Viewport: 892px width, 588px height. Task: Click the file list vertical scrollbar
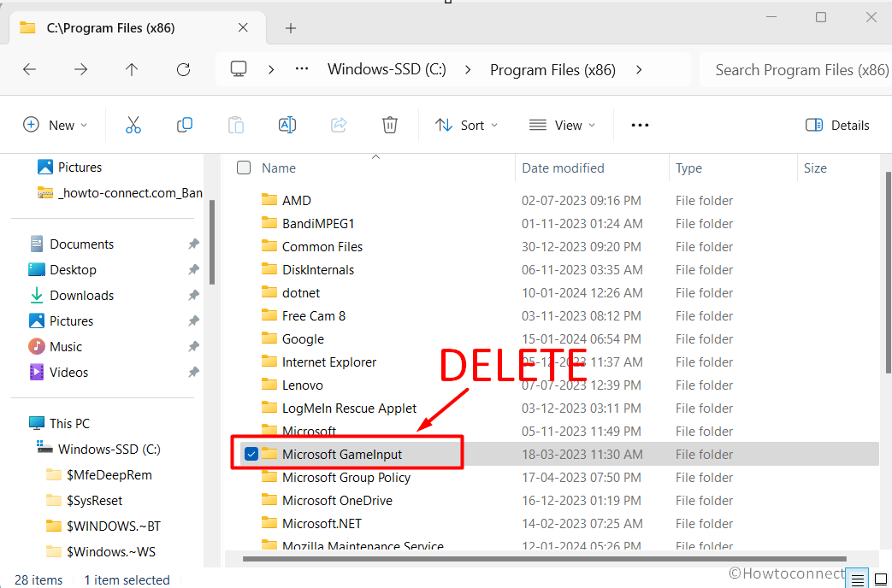888,273
